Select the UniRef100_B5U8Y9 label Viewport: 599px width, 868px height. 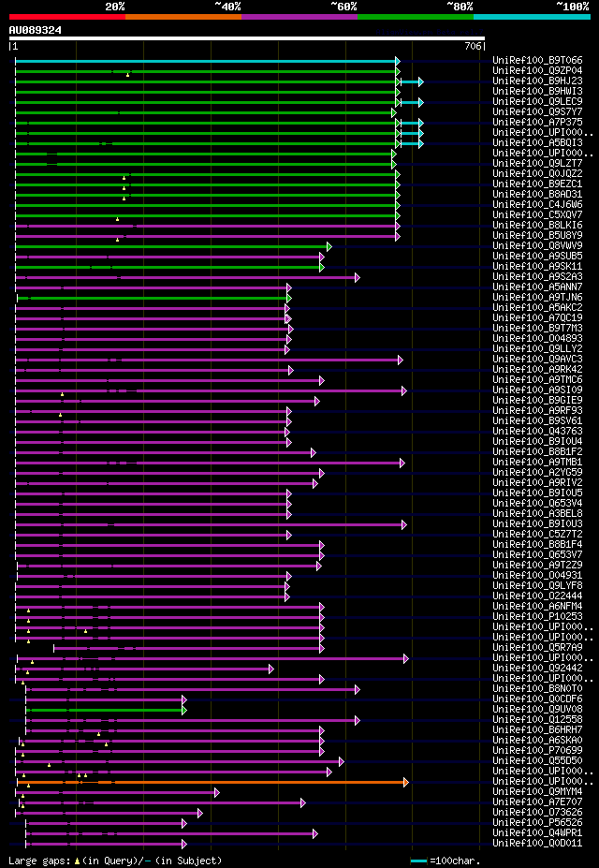[x=537, y=236]
